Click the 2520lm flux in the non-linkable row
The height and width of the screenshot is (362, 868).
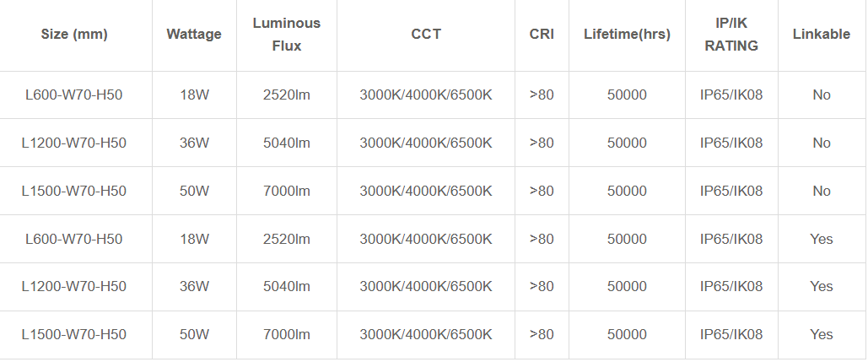[x=287, y=95]
